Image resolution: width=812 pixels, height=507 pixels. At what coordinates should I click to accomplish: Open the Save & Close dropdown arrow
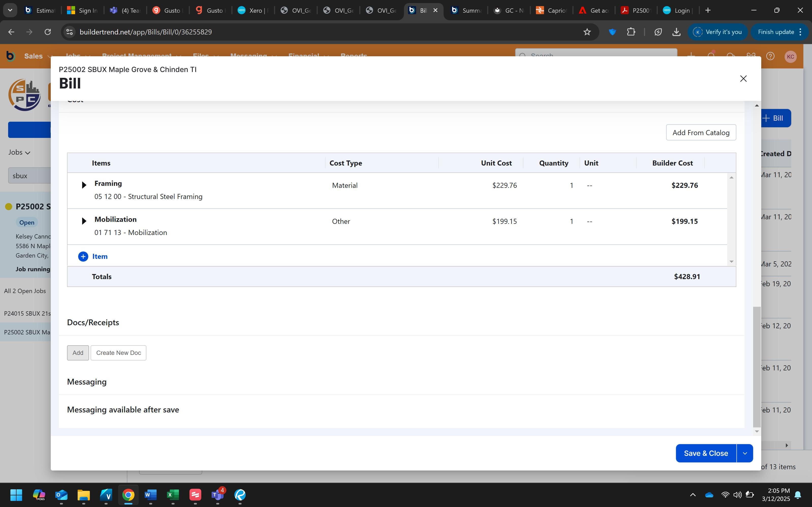click(x=745, y=453)
